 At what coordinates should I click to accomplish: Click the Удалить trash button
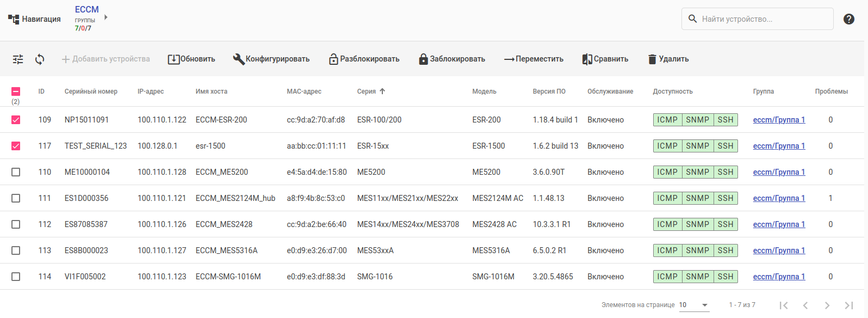pyautogui.click(x=668, y=59)
